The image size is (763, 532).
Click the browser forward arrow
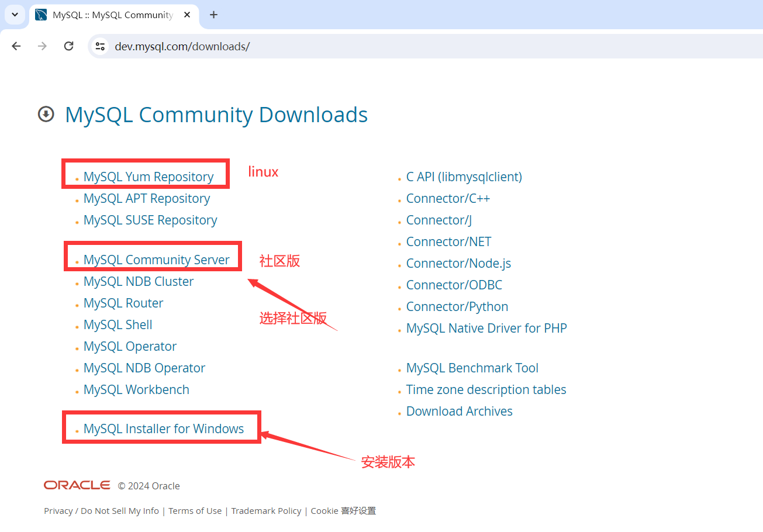(x=42, y=46)
